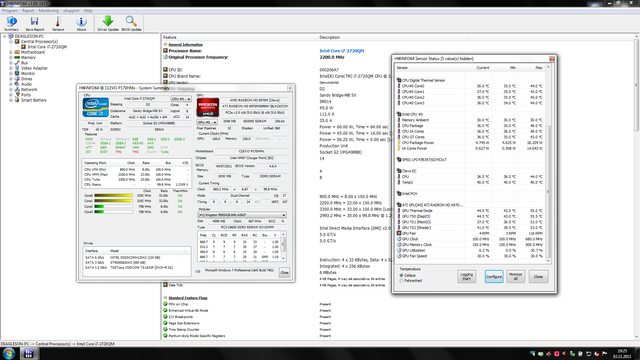Select the CPU Package Power sensor row
This screenshot has width=640, height=360.
[x=470, y=143]
